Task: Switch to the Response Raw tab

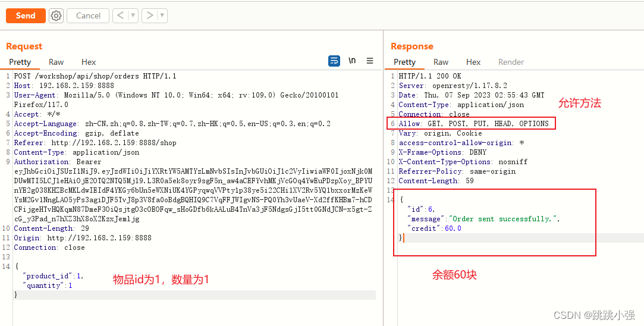Action: pyautogui.click(x=441, y=62)
